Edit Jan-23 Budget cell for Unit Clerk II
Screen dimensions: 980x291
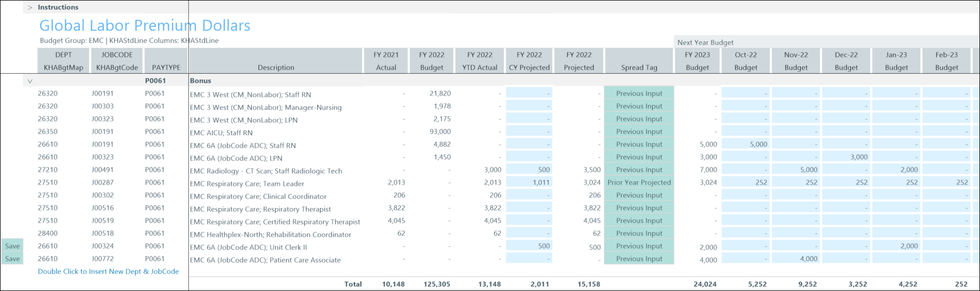[x=896, y=246]
